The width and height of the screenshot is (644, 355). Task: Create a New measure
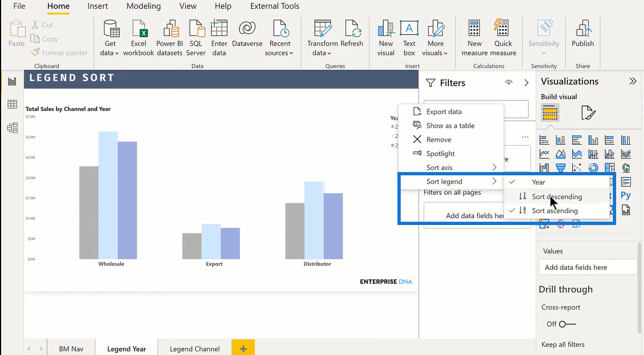(x=475, y=38)
